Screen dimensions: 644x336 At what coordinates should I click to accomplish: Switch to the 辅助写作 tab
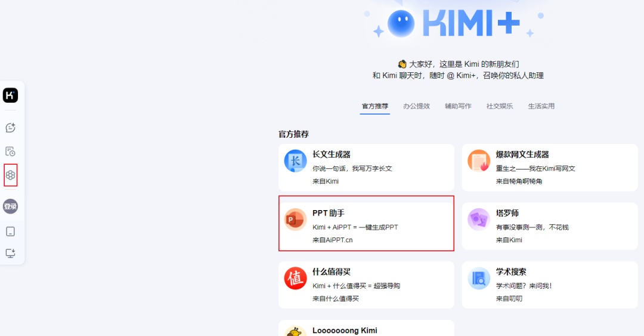(458, 106)
